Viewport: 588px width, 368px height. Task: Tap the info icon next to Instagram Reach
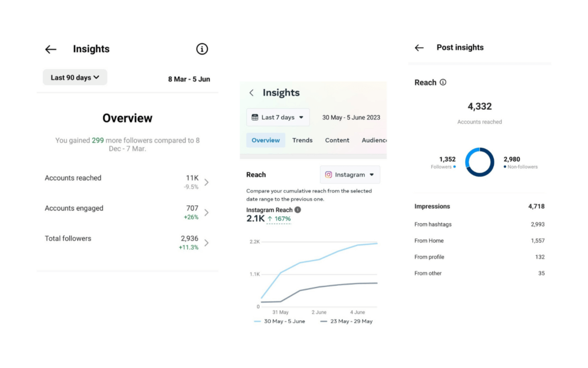pyautogui.click(x=297, y=210)
